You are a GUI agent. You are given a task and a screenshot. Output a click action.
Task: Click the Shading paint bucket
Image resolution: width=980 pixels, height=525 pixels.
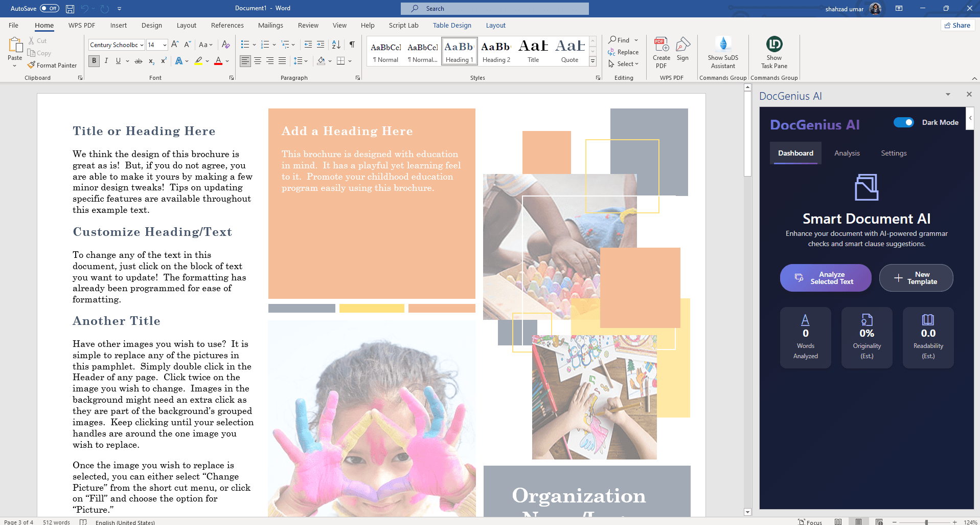tap(321, 61)
